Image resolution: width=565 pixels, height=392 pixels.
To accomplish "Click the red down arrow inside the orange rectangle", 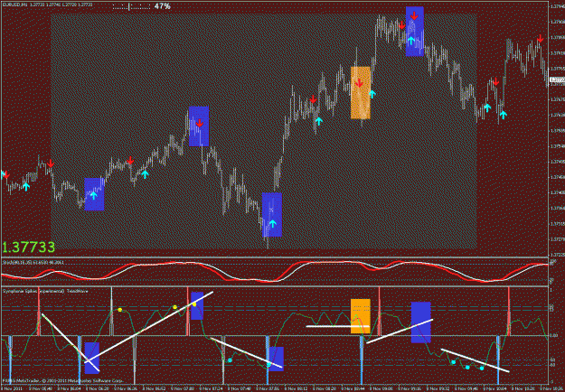I will (x=359, y=83).
